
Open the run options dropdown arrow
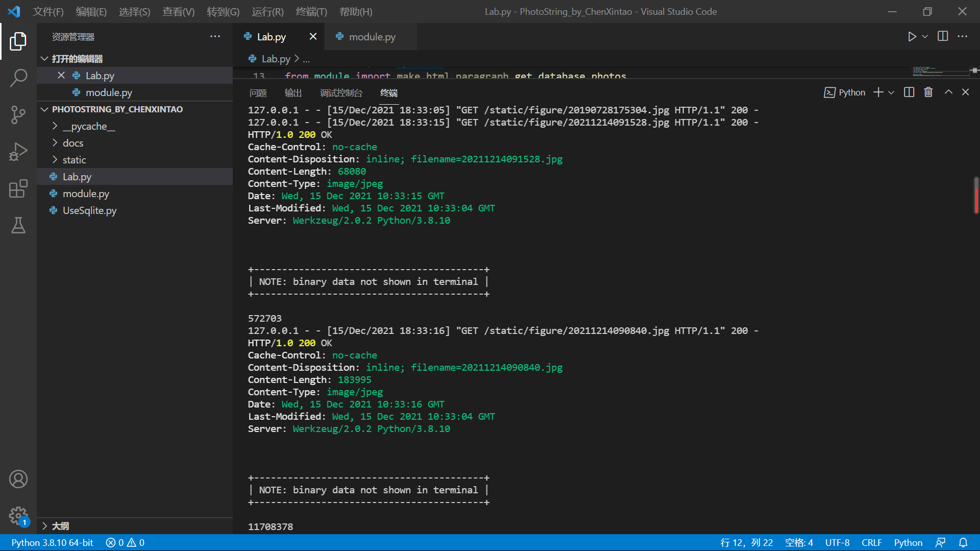coord(925,37)
